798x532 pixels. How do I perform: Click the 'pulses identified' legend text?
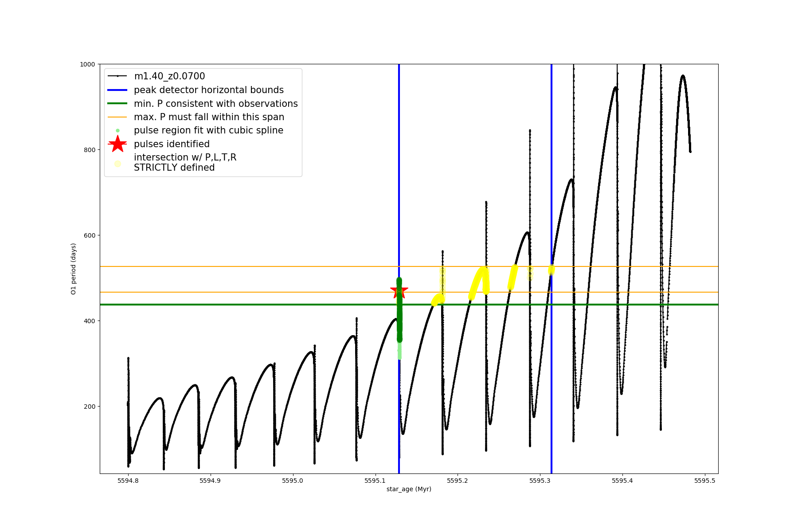pos(172,144)
